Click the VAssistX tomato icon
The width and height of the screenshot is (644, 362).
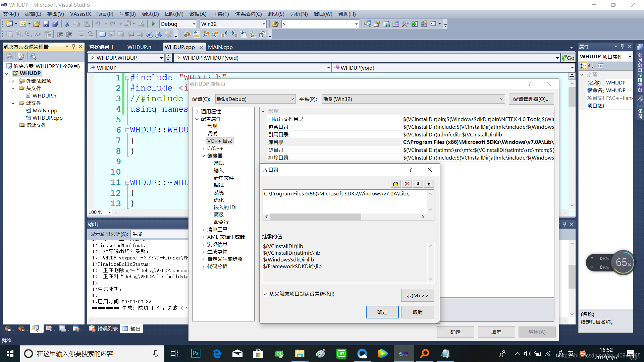(x=187, y=34)
